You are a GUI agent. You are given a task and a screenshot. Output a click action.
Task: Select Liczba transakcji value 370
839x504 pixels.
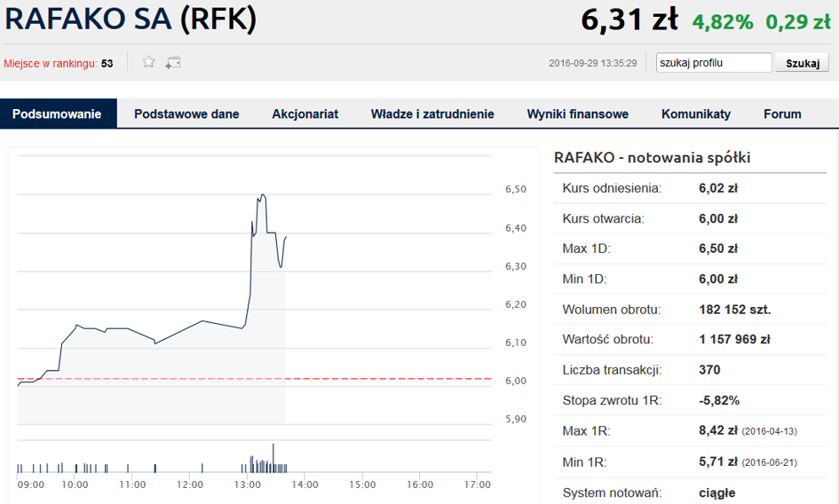pyautogui.click(x=709, y=370)
